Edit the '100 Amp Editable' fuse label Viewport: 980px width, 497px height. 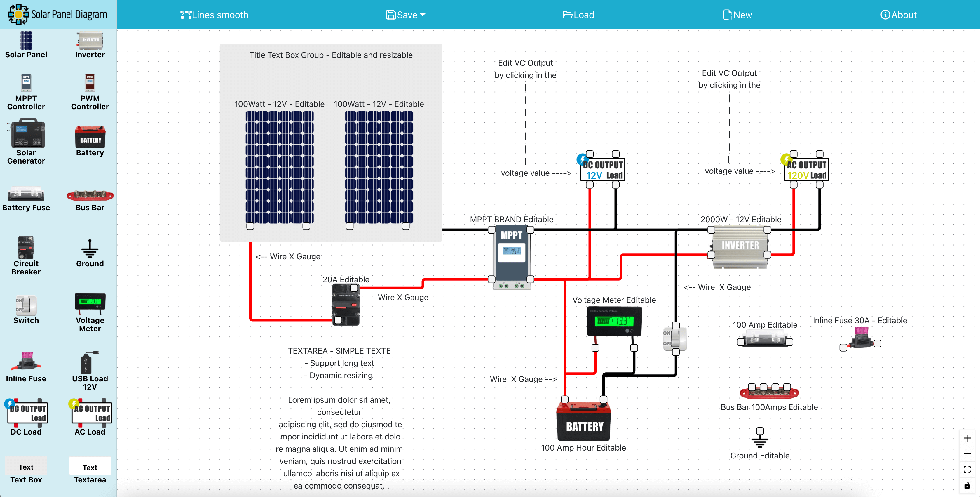pyautogui.click(x=765, y=325)
